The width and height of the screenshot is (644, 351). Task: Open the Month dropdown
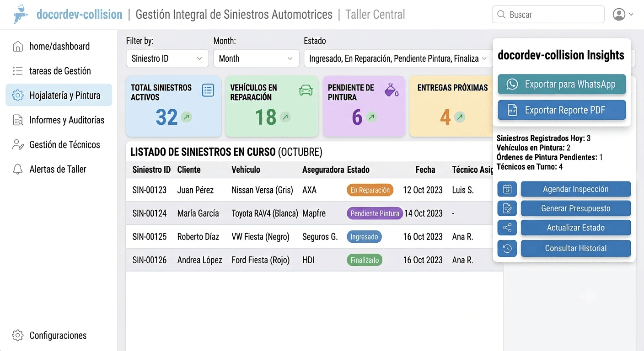click(256, 58)
